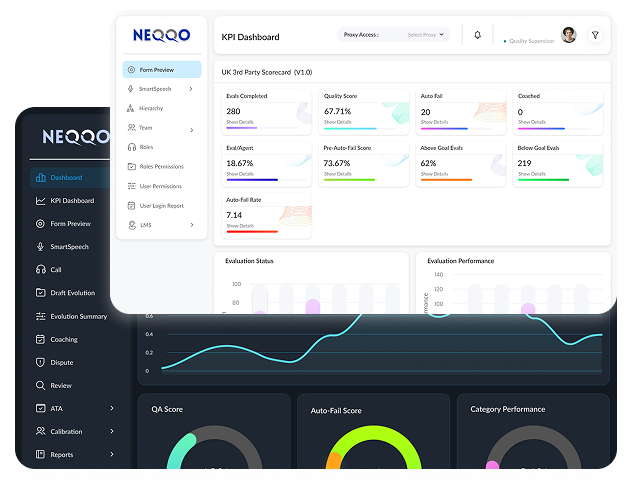Click the Roles headset icon in light sidebar
This screenshot has width=632, height=489.
click(132, 147)
